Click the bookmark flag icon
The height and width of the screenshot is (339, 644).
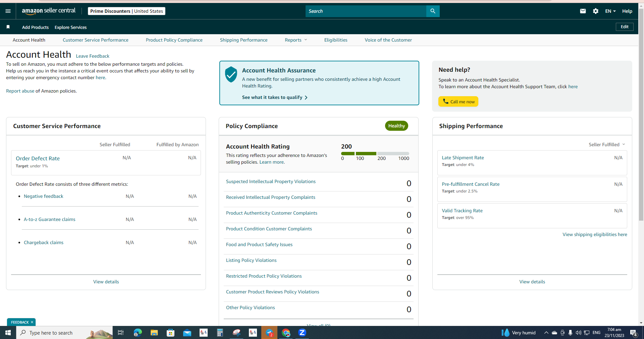tap(8, 27)
